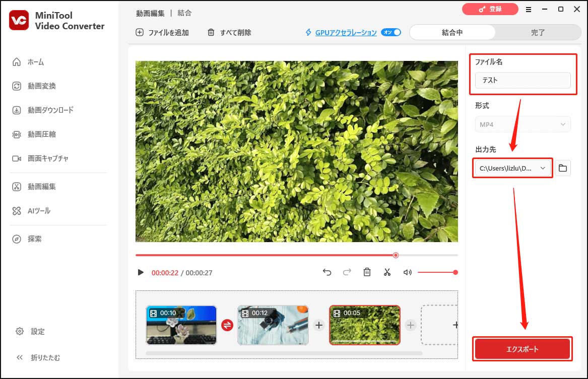Switch to the 結合中 tab
This screenshot has width=588, height=379.
(x=452, y=33)
